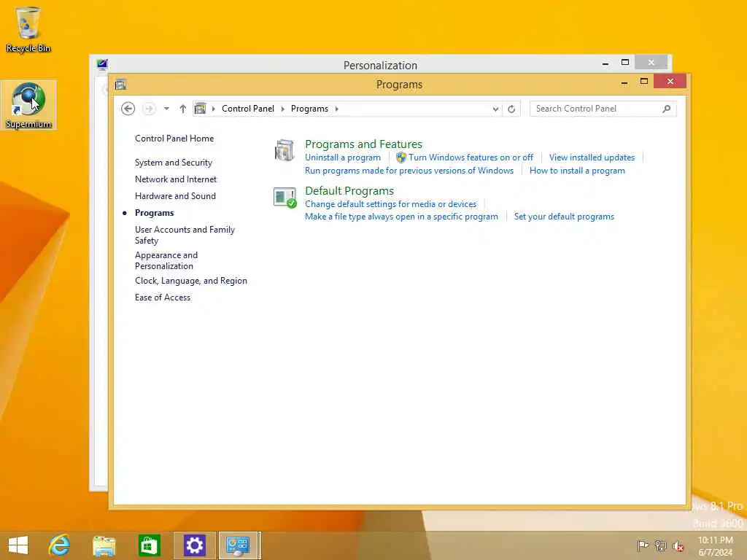The image size is (747, 560).
Task: Expand the chevron before Control Panel breadcrumb
Action: [213, 109]
